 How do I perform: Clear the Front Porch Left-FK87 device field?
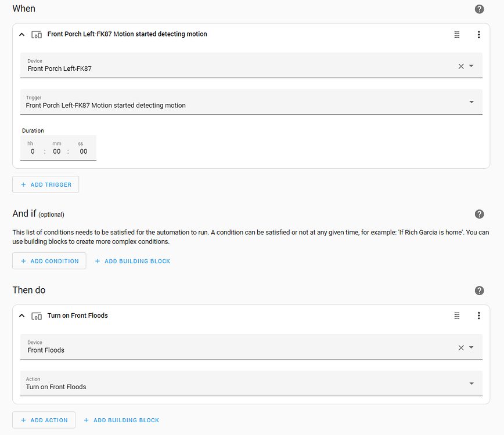pyautogui.click(x=461, y=66)
